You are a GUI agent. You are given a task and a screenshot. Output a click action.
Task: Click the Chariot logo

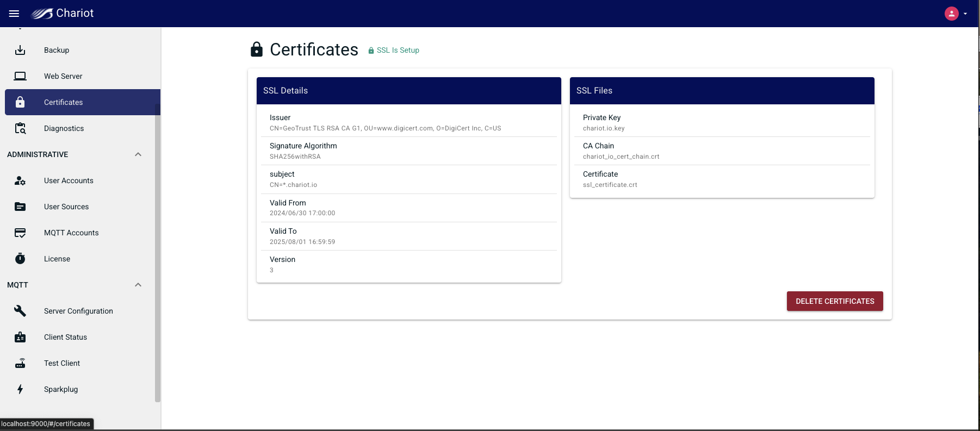(63, 14)
